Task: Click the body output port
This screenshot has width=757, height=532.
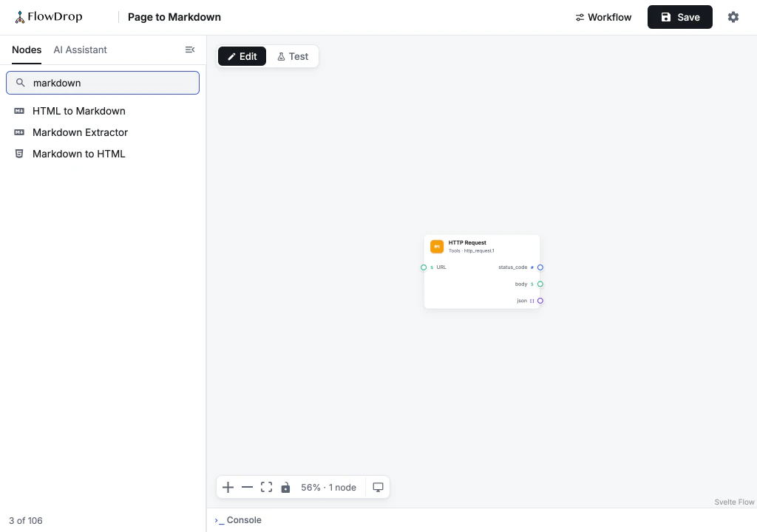Action: [540, 284]
